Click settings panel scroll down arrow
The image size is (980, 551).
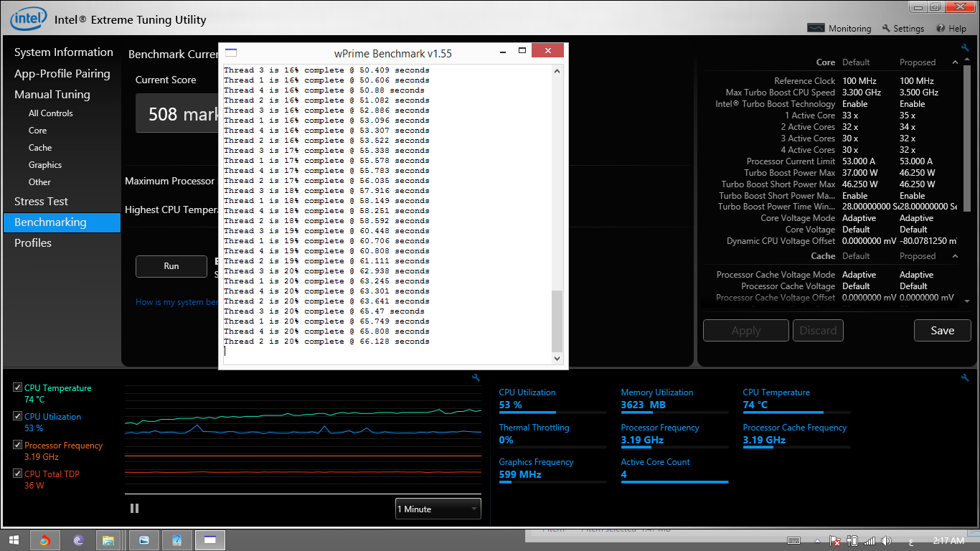pyautogui.click(x=966, y=301)
